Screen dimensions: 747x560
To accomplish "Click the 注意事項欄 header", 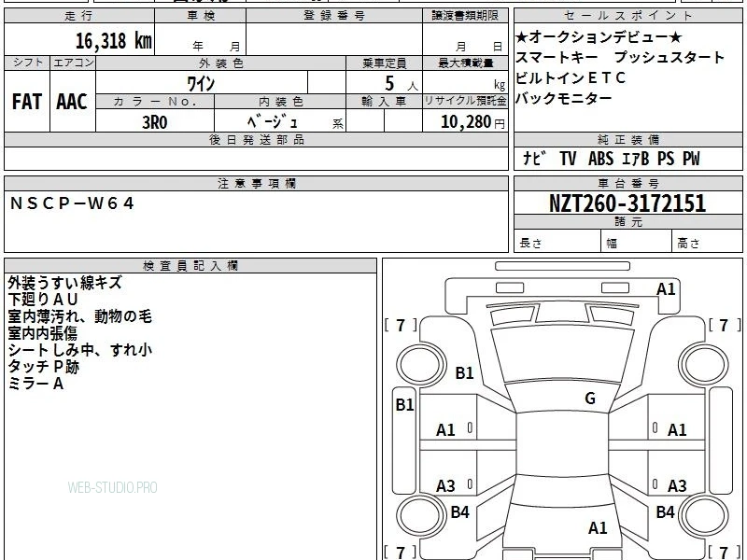I will tap(256, 183).
